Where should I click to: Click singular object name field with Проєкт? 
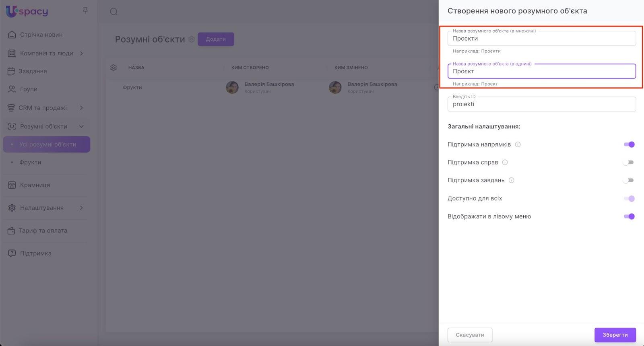542,71
